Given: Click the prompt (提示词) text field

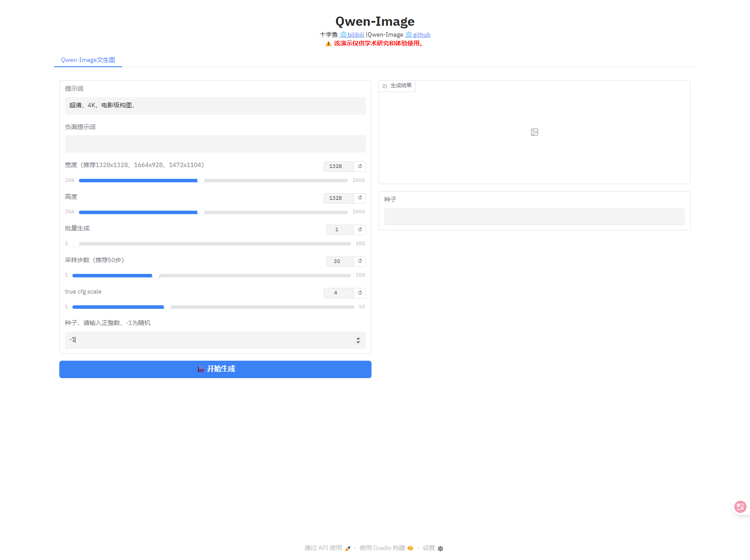Looking at the screenshot, I should (215, 106).
